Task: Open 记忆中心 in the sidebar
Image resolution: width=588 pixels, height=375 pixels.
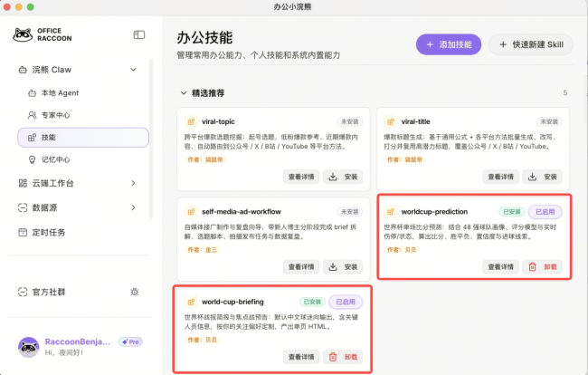Action: pyautogui.click(x=83, y=160)
